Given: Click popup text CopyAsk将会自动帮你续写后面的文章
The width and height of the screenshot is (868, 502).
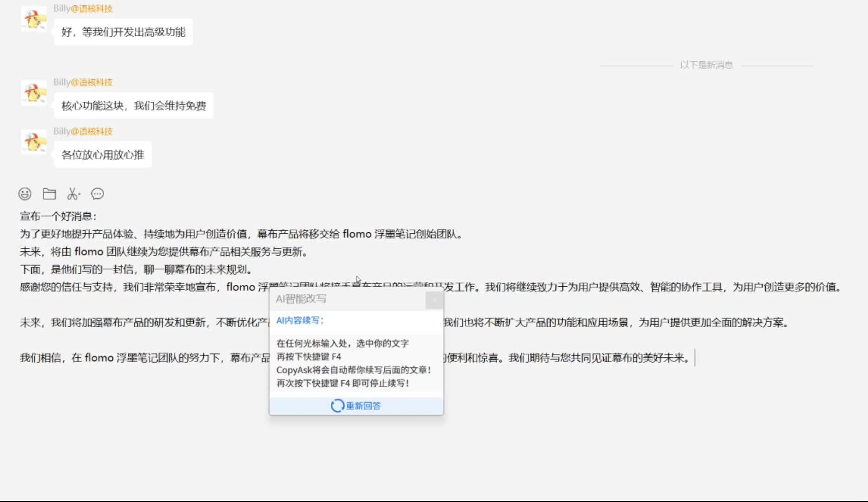Looking at the screenshot, I should (x=354, y=370).
